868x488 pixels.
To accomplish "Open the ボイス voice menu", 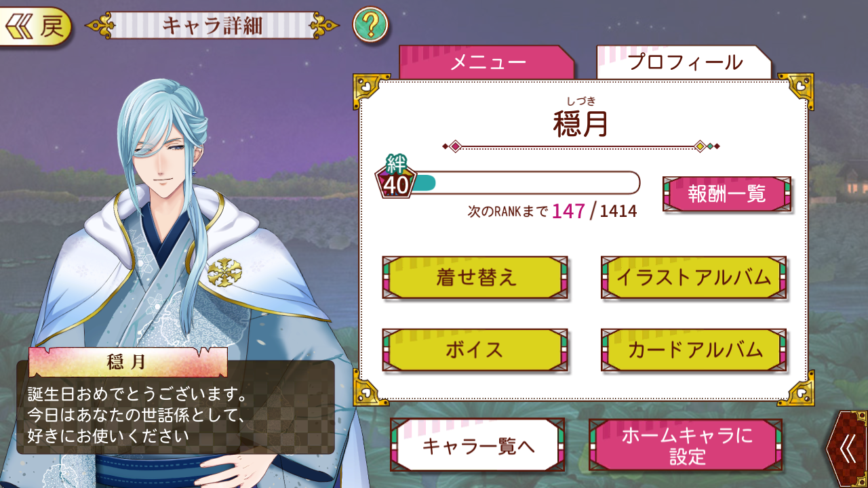I will pyautogui.click(x=475, y=350).
